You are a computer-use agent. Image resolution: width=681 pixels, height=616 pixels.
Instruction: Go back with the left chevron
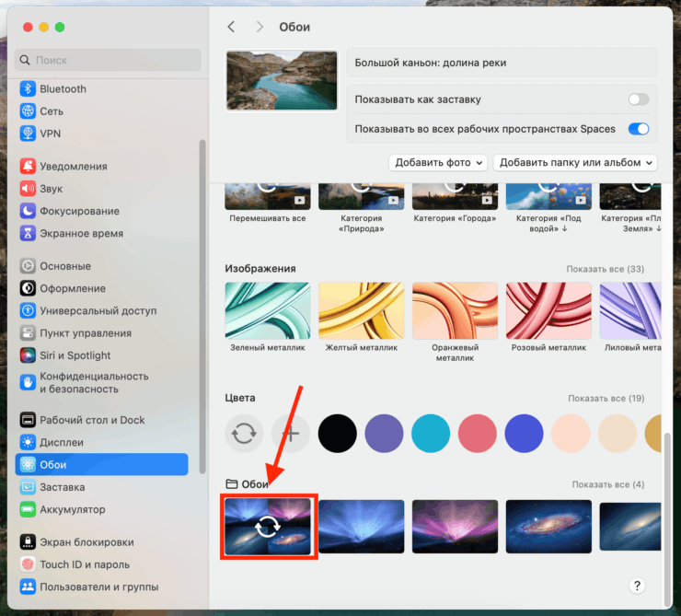pos(232,27)
